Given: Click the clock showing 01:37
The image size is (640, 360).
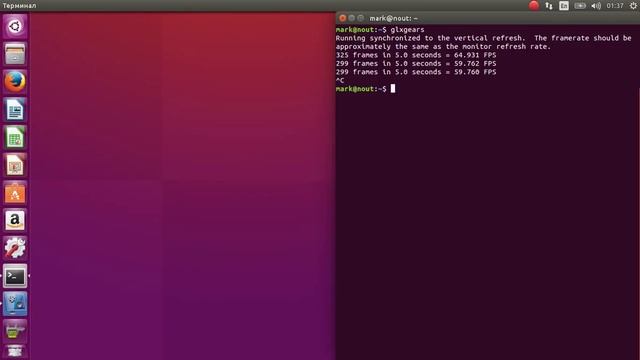Looking at the screenshot, I should click(x=615, y=6).
